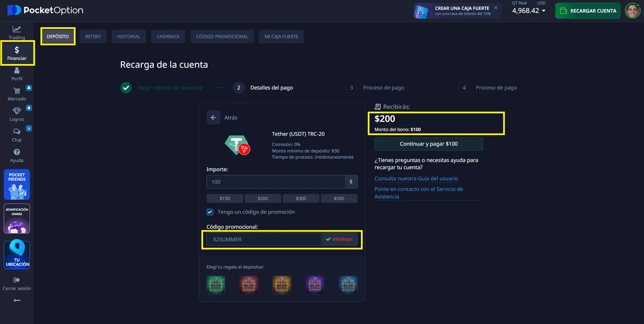Image resolution: width=644 pixels, height=324 pixels.
Task: Click the promo code field X2SUMMER
Action: [264, 239]
